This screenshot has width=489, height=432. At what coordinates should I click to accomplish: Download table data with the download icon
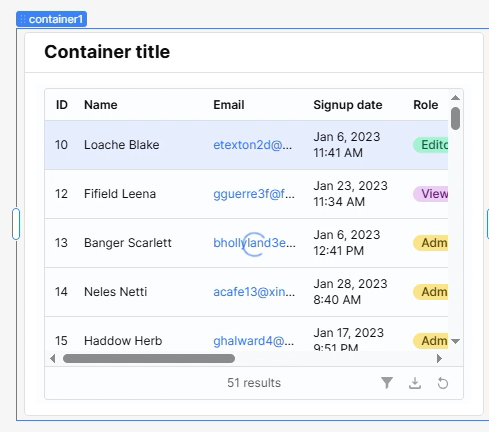415,383
